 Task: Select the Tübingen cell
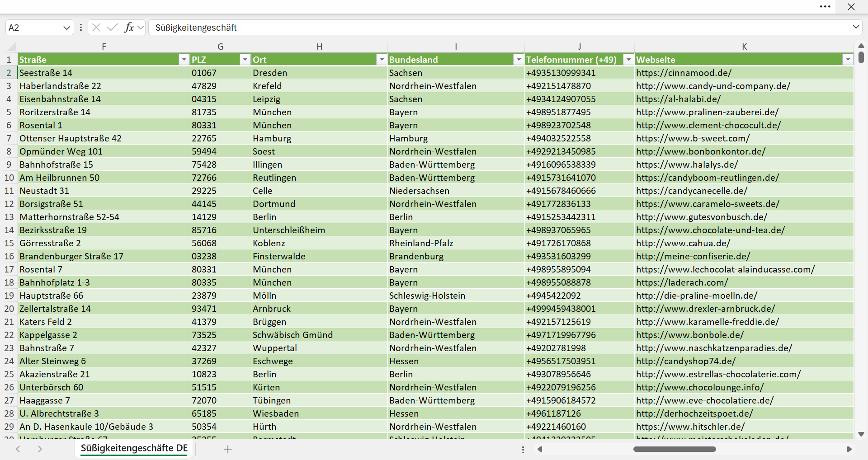(320, 400)
